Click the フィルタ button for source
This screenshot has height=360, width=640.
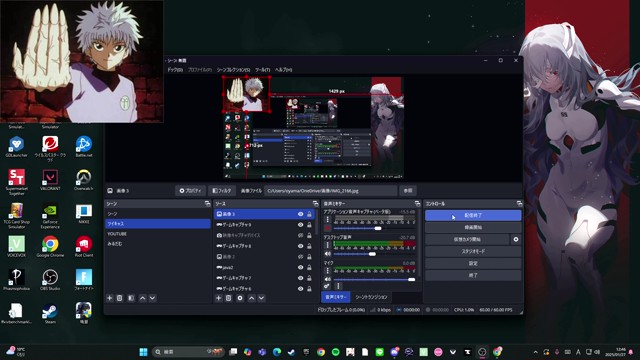(x=222, y=191)
